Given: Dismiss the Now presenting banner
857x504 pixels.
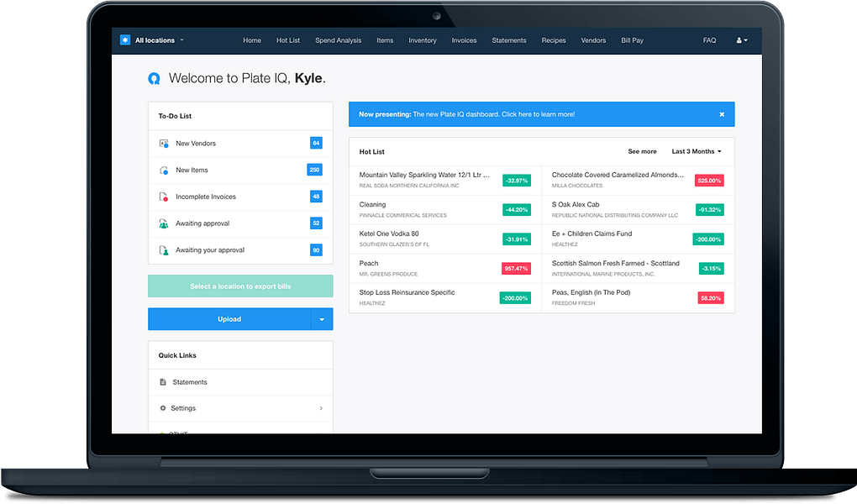Looking at the screenshot, I should coord(722,114).
